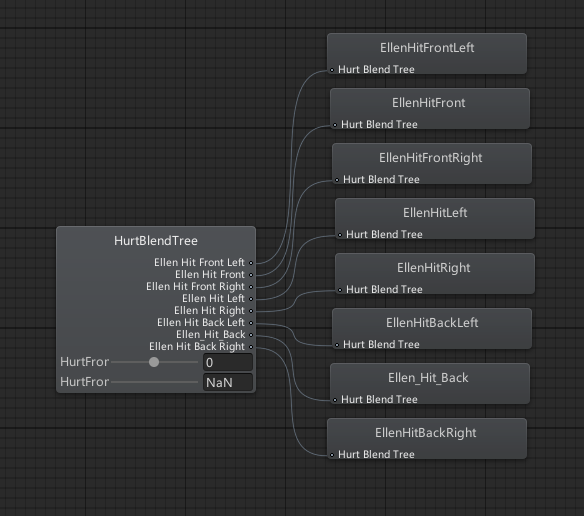Click input port on Ellen_Hit_Back node
584x516 pixels.
[x=335, y=400]
